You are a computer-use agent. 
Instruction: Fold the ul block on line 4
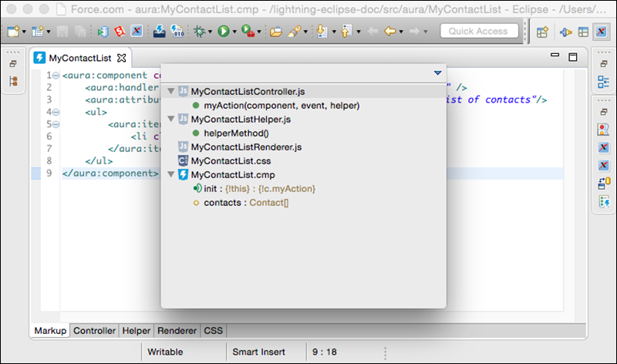(56, 112)
